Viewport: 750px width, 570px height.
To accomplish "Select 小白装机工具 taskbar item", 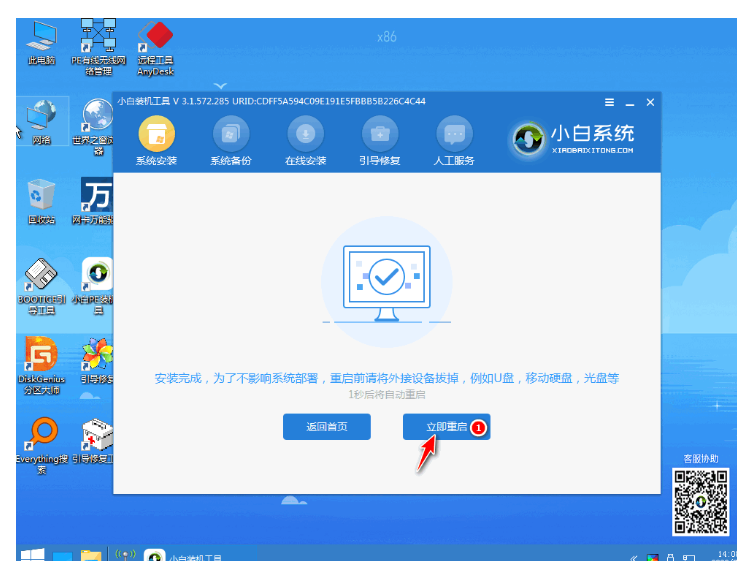I will coord(199,555).
